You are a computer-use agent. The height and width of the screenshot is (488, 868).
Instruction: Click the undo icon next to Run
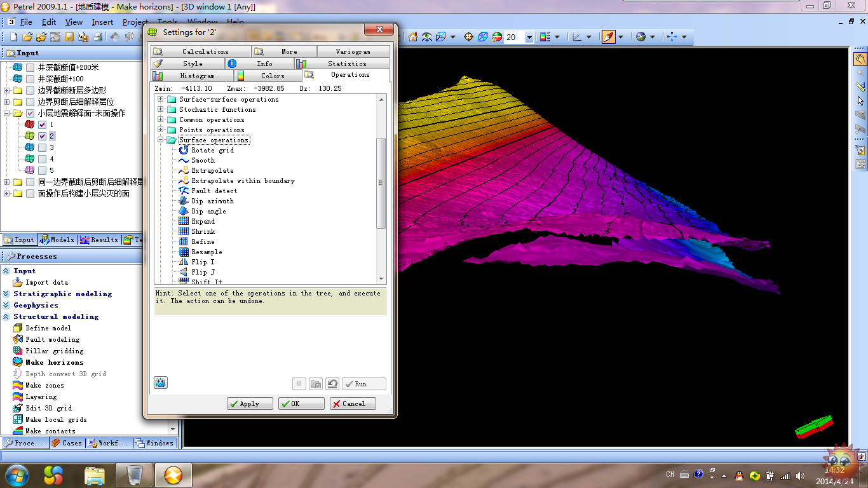click(x=332, y=384)
